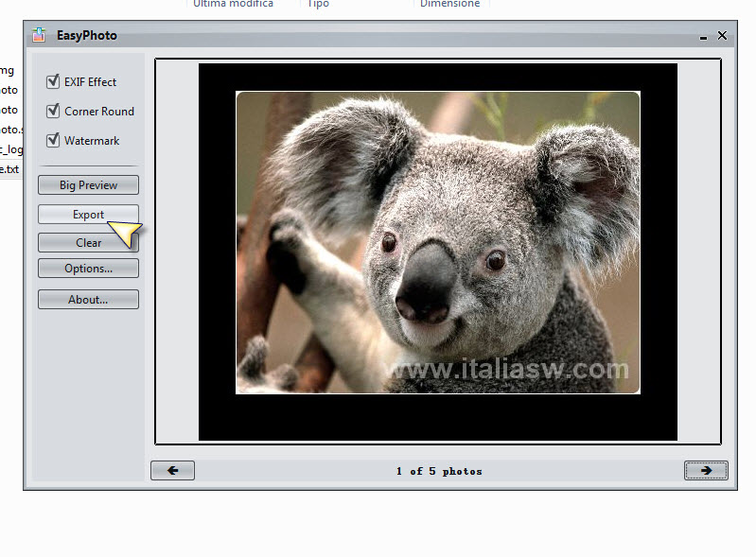This screenshot has height=557, width=756.
Task: Minimize the EasyPhoto window
Action: tap(704, 36)
